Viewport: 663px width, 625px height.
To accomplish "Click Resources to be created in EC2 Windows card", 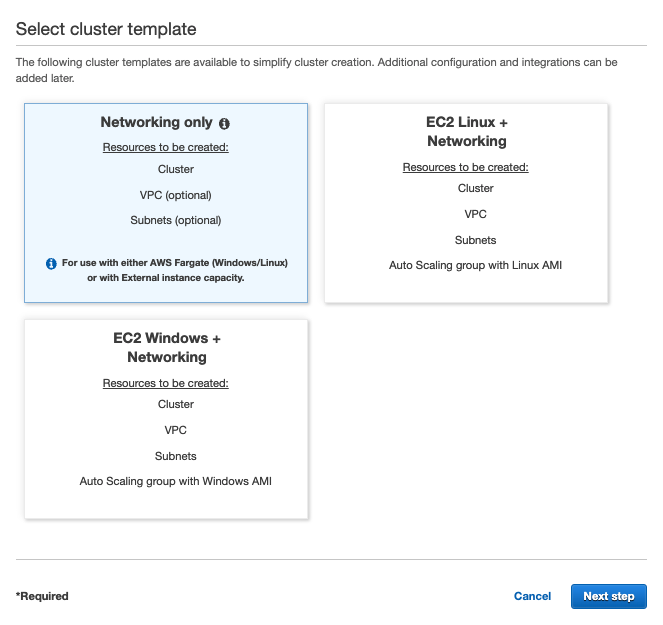I will 165,383.
